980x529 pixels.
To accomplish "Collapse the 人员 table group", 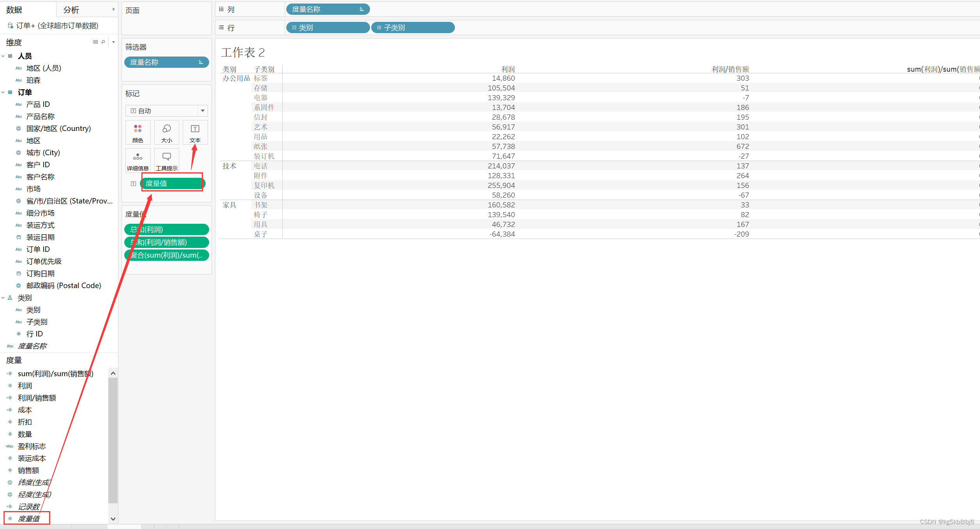I will point(3,56).
